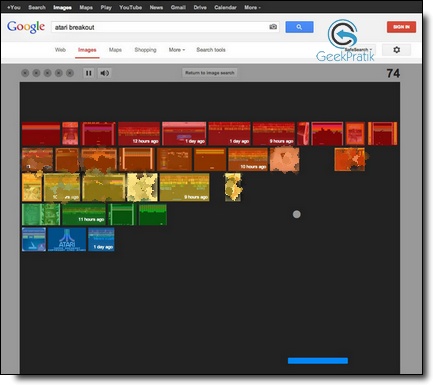The height and width of the screenshot is (385, 433).
Task: Click the gray bouncing ball
Action: (297, 214)
